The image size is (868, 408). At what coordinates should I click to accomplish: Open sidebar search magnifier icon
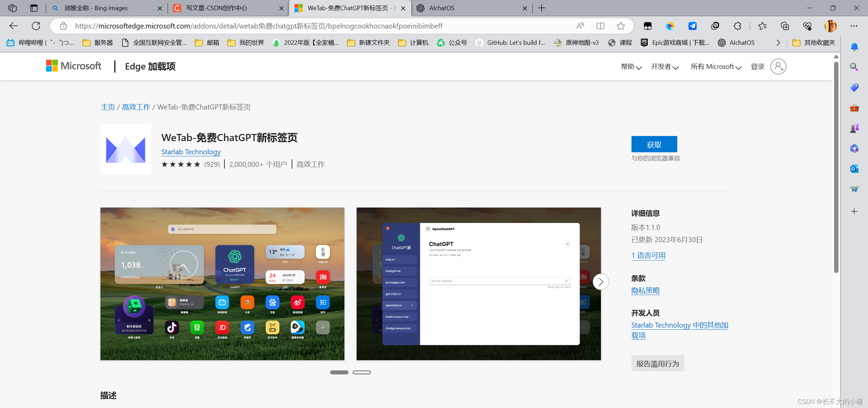(854, 67)
